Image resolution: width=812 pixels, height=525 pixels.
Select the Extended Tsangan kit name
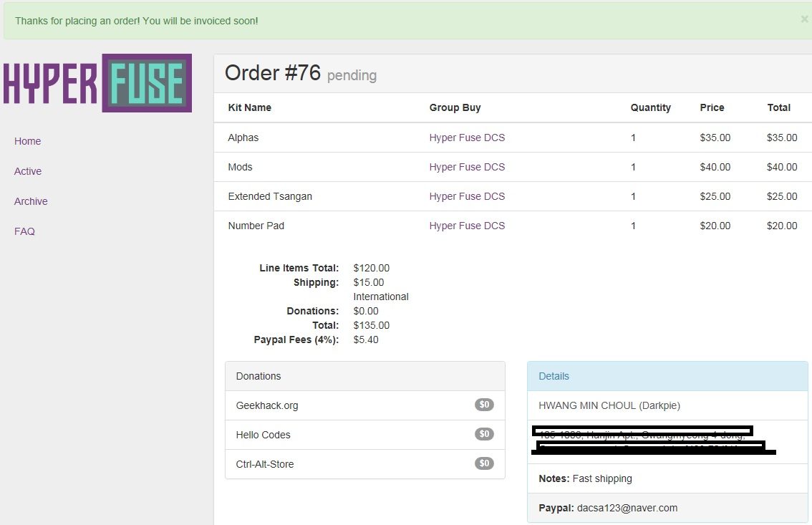coord(271,197)
